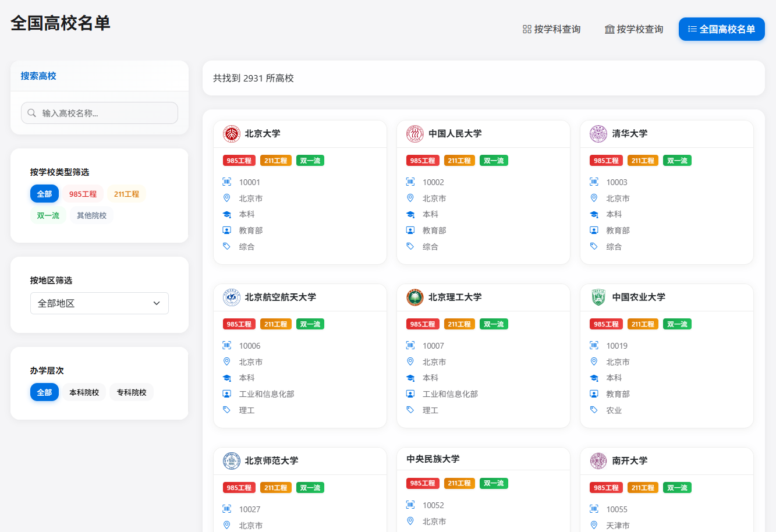Click the tag icon beside 理工 in the 北京航空航天大学 card

tap(227, 410)
